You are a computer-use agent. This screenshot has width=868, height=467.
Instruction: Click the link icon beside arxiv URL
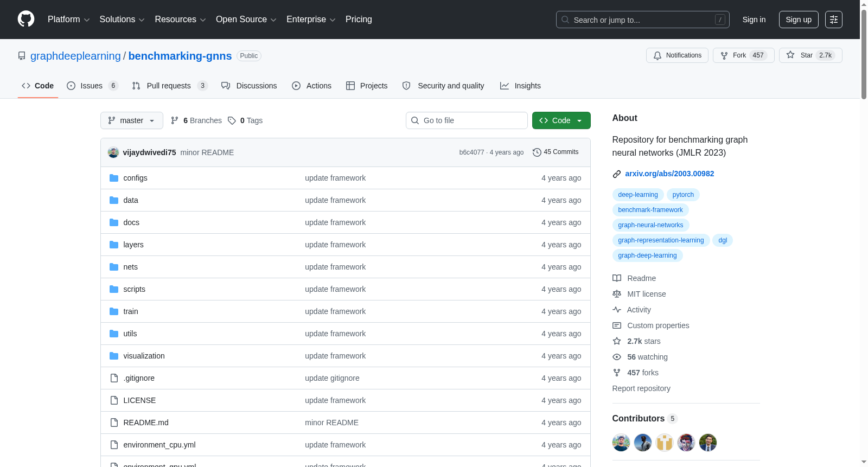[617, 174]
